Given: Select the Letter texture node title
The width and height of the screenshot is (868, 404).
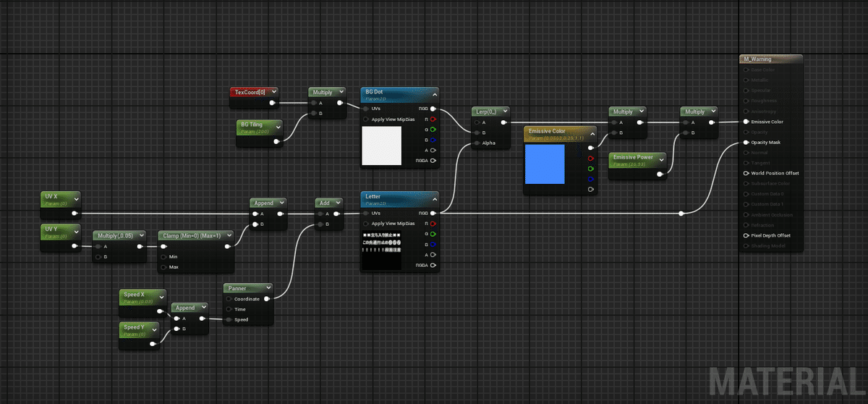Looking at the screenshot, I should pyautogui.click(x=373, y=196).
